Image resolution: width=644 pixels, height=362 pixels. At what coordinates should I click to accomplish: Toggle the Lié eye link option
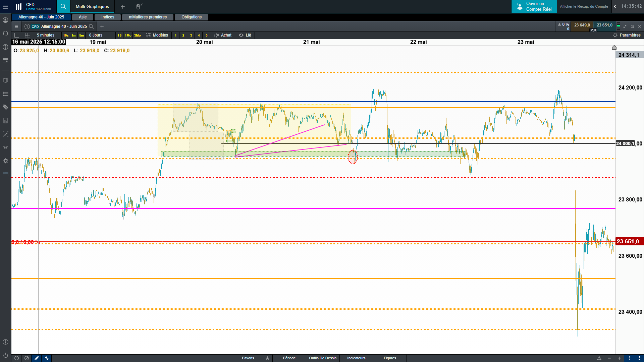245,35
